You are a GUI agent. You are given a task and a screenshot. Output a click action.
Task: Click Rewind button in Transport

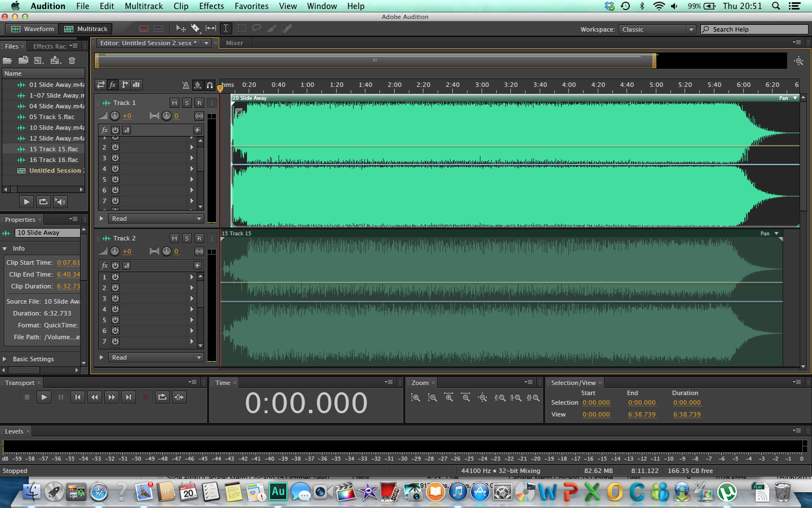(95, 397)
